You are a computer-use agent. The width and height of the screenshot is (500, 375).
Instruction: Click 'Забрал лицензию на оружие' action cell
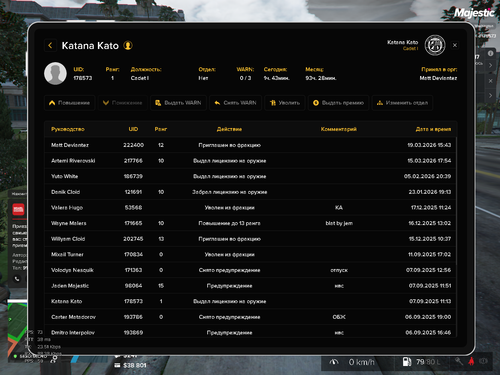pos(229,192)
